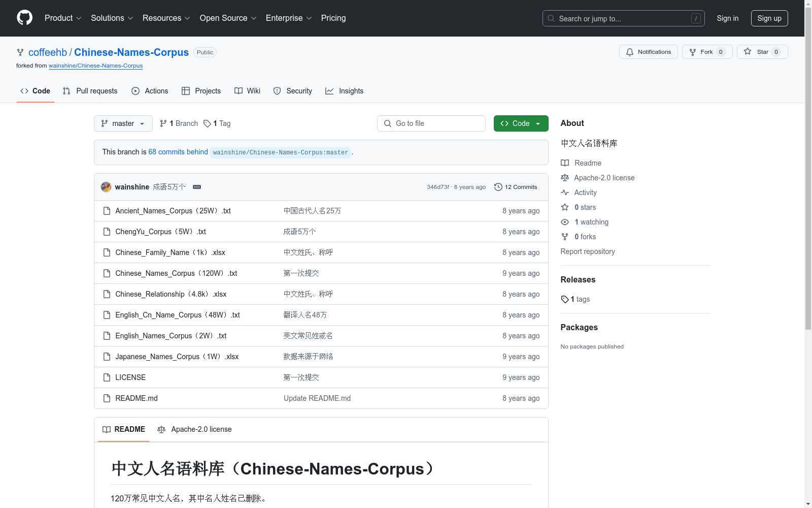Open the Projects tab
Image resolution: width=812 pixels, height=508 pixels.
click(x=201, y=91)
